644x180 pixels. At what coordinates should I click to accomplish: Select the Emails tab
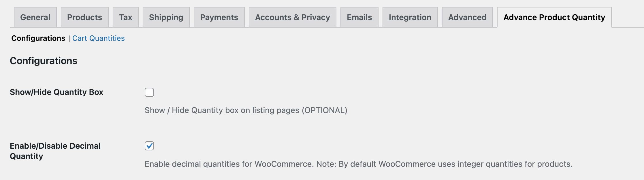tap(359, 17)
